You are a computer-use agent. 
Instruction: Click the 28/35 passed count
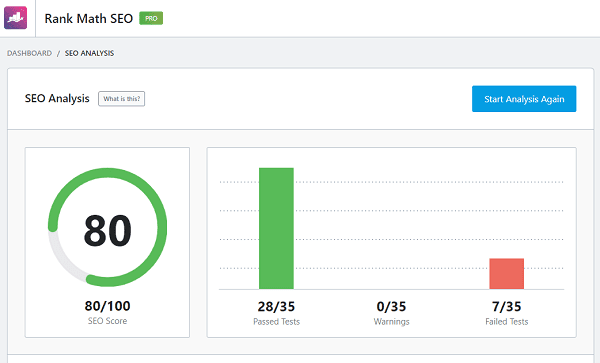(276, 306)
